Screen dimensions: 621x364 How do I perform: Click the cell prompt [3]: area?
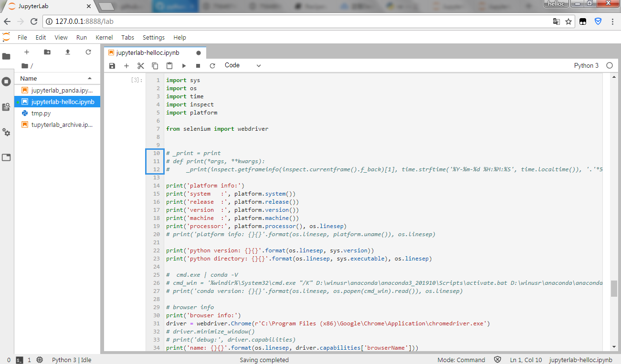[x=137, y=80]
